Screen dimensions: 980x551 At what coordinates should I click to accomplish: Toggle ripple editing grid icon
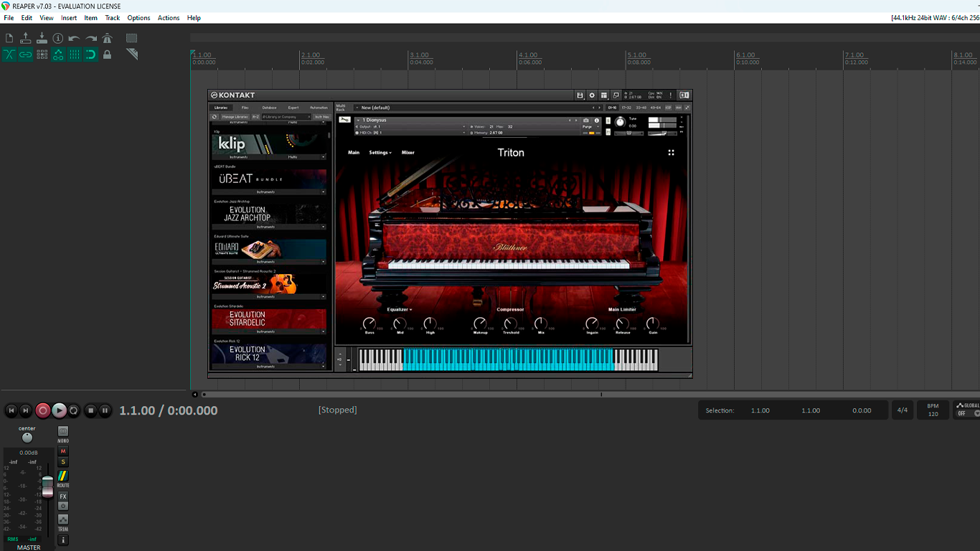pos(42,55)
